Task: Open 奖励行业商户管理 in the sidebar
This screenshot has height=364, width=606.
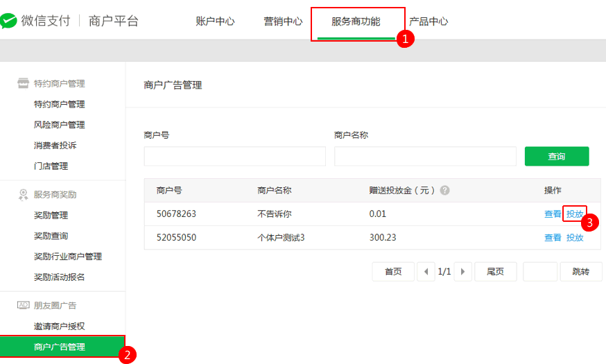Action: click(68, 257)
